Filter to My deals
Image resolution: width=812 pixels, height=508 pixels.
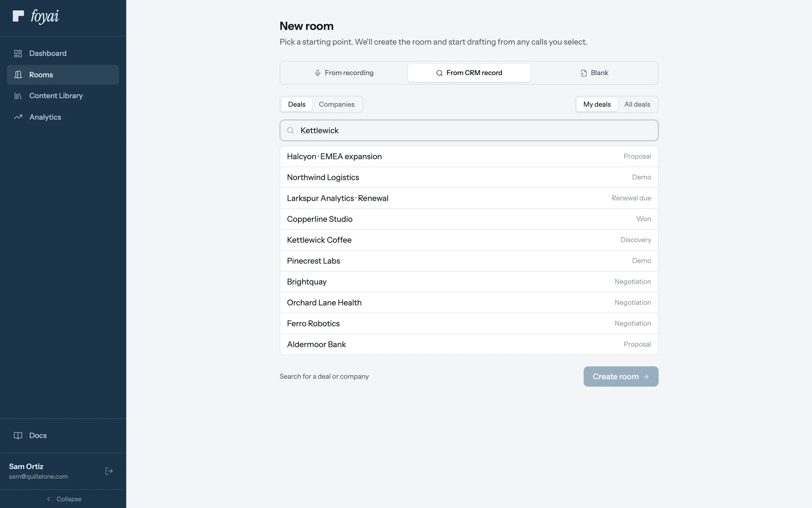coord(597,104)
